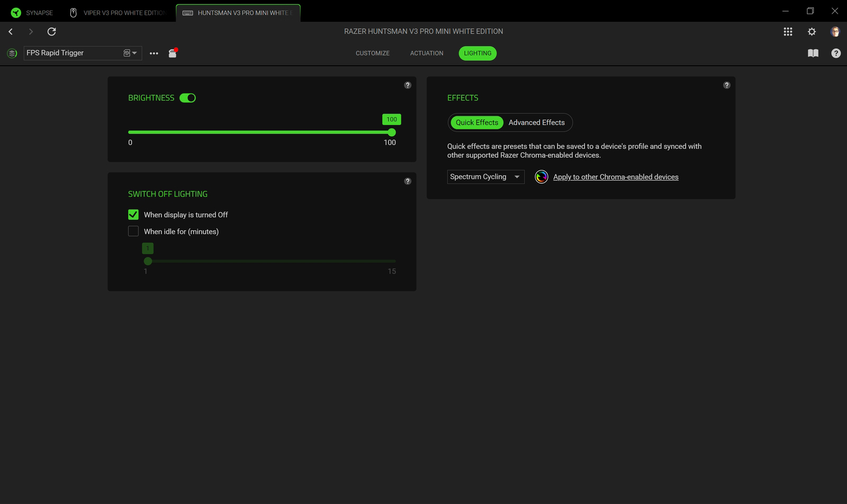Switch to Advanced Effects

pos(537,122)
